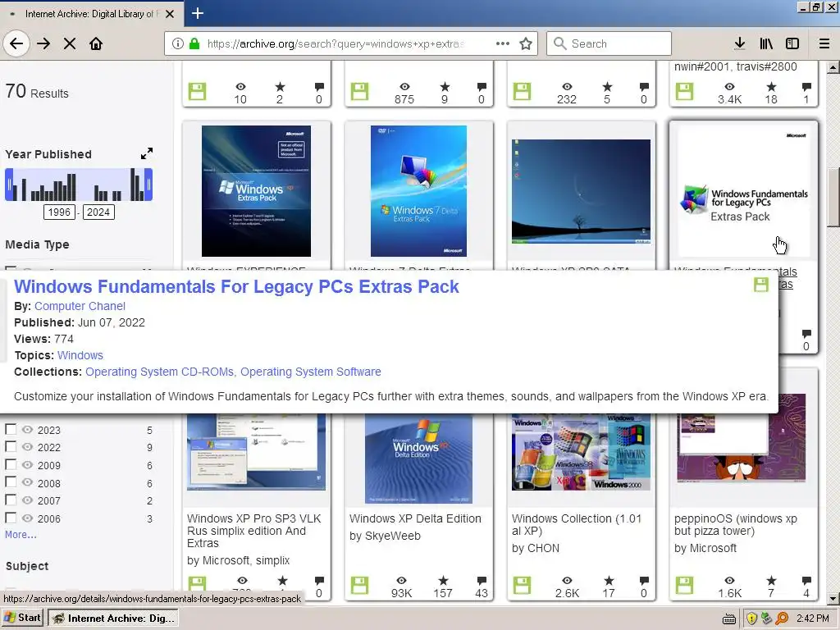
Task: Open peppinoOS (windows xp but pizza tower)
Action: [x=736, y=524]
